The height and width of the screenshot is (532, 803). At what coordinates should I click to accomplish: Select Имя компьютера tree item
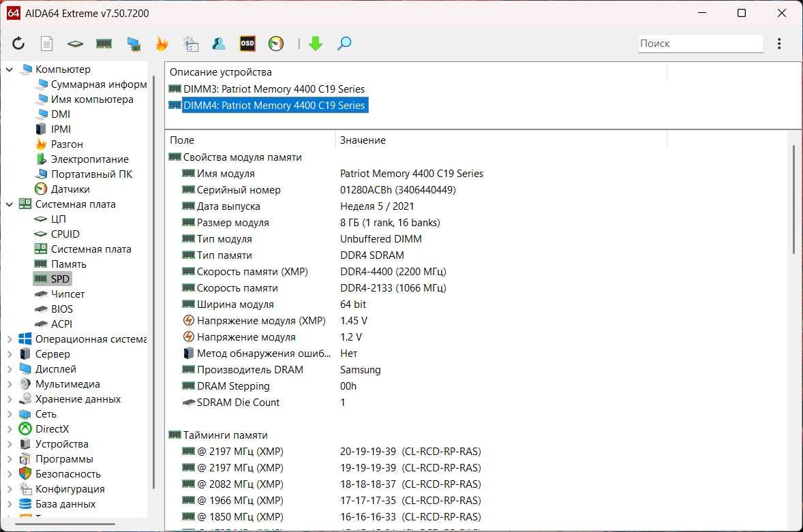(x=85, y=99)
